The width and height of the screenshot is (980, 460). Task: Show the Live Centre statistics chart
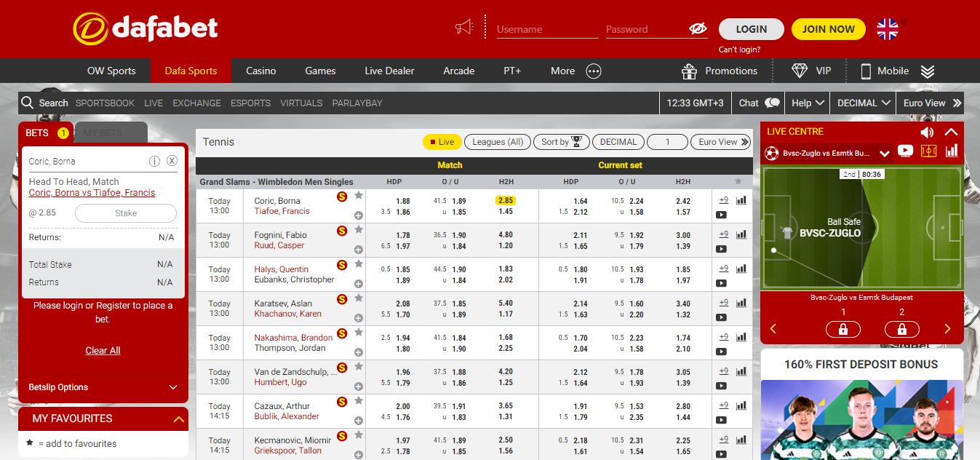coord(951,151)
